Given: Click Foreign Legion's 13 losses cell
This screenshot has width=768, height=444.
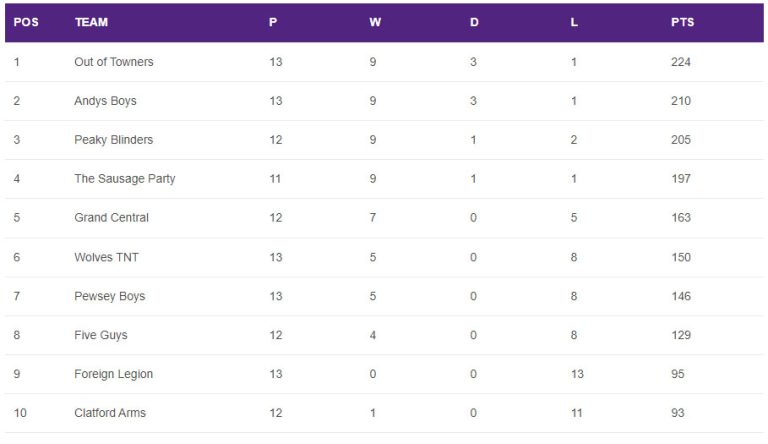Looking at the screenshot, I should click(577, 374).
